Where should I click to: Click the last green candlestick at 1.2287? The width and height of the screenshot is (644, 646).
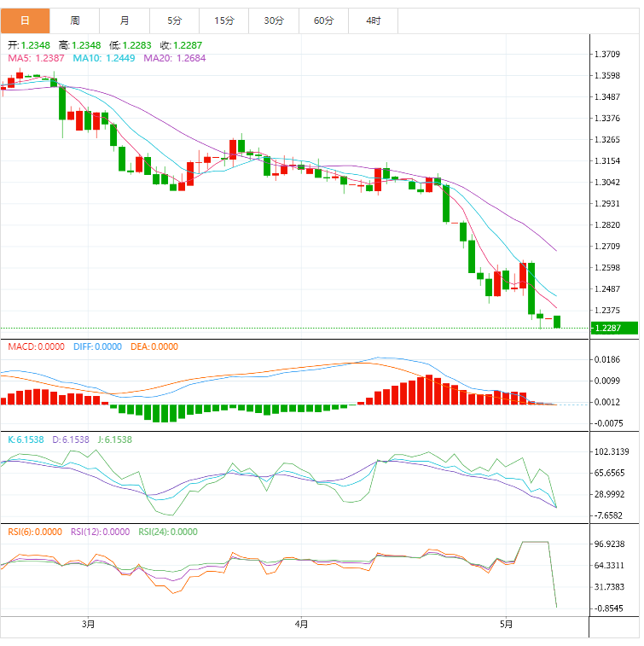point(557,322)
